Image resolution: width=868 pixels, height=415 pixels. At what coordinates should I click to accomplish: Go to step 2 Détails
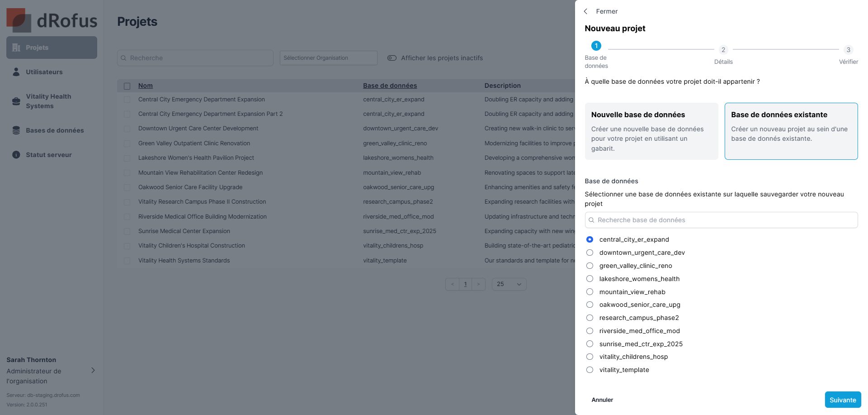click(x=723, y=50)
